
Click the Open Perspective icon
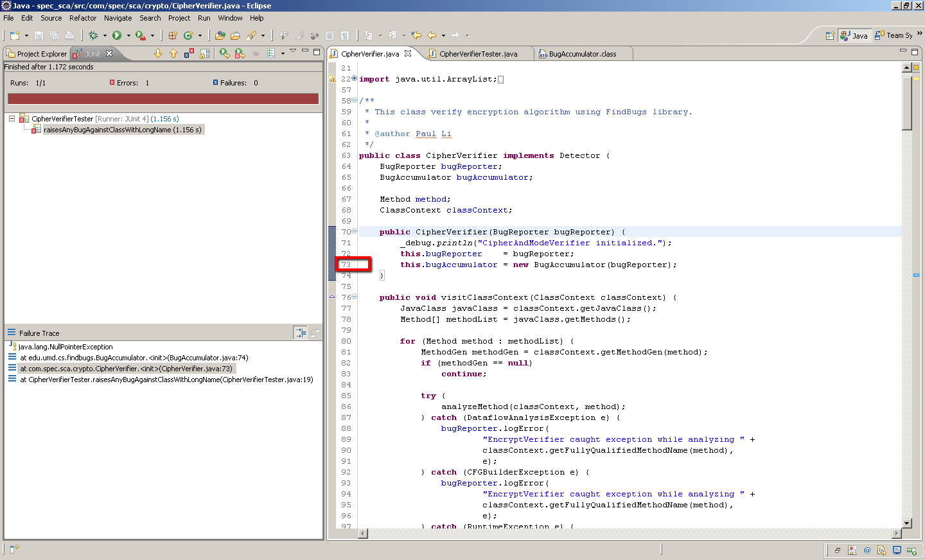[830, 35]
